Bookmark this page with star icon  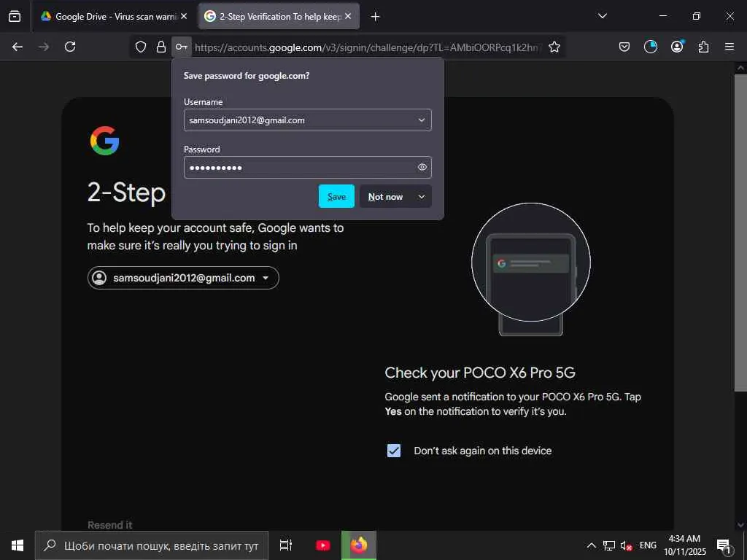[554, 47]
